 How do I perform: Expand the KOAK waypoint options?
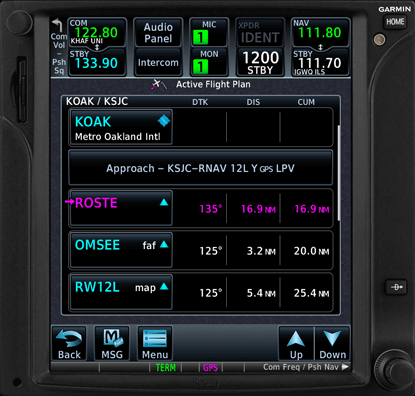point(121,127)
